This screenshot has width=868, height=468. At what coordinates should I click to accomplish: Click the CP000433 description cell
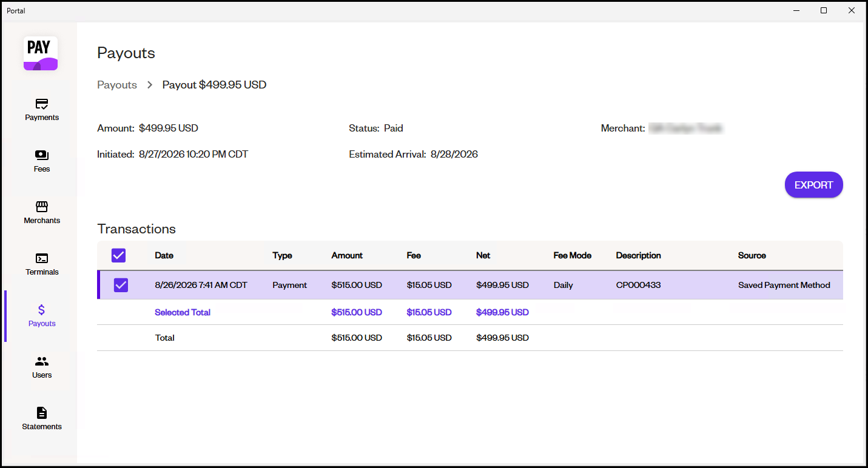(x=638, y=285)
